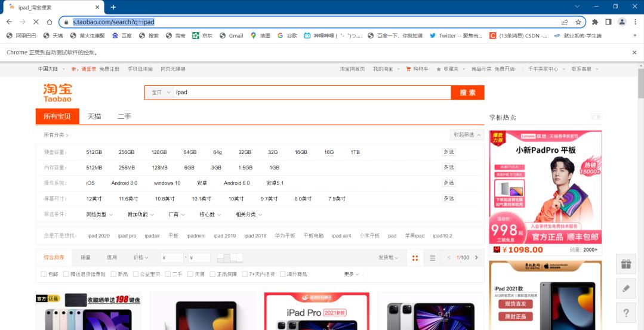Switch to the 二手 results tab
The width and height of the screenshot is (644, 330).
click(x=125, y=116)
